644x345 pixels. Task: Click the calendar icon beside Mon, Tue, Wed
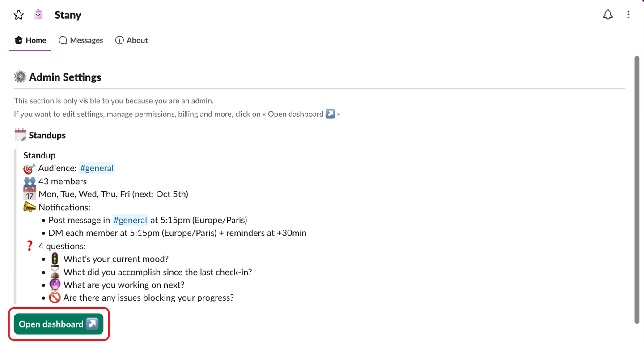(x=30, y=194)
